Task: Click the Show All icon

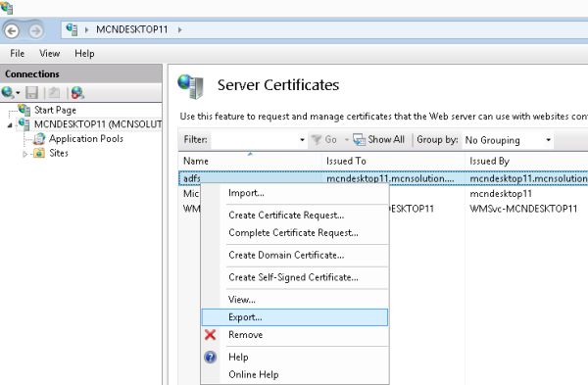Action: [359, 140]
